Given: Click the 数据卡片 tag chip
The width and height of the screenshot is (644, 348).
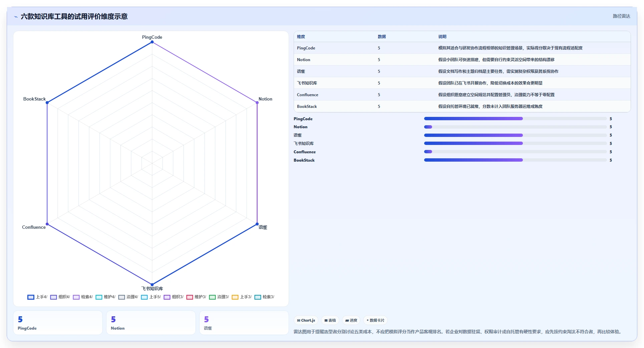Looking at the screenshot, I should tap(375, 320).
